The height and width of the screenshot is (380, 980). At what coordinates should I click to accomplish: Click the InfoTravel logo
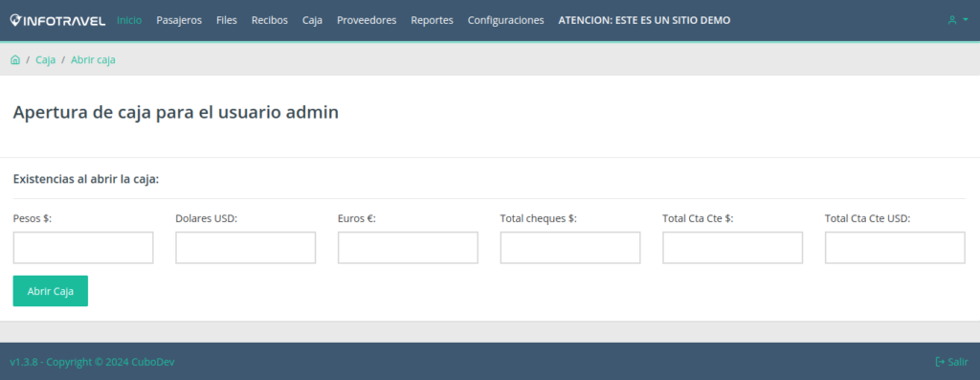pos(57,20)
